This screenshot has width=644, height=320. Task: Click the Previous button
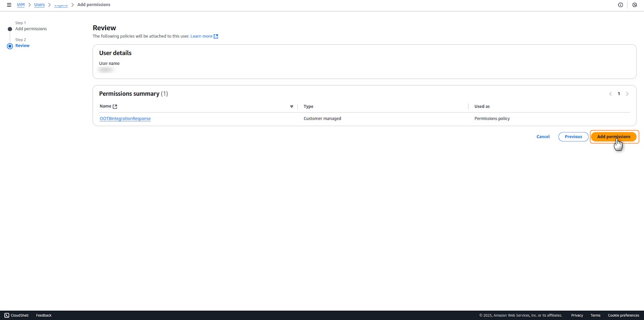tap(573, 137)
